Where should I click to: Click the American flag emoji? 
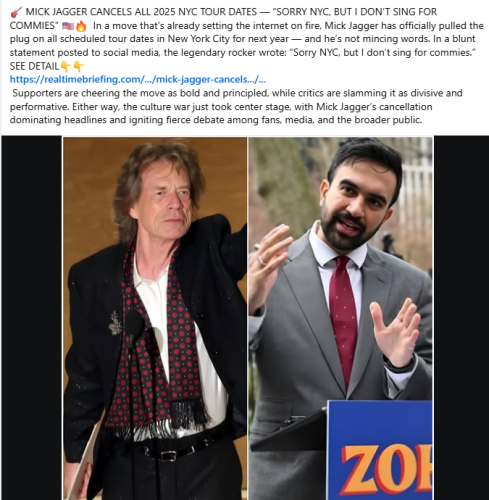pyautogui.click(x=68, y=26)
